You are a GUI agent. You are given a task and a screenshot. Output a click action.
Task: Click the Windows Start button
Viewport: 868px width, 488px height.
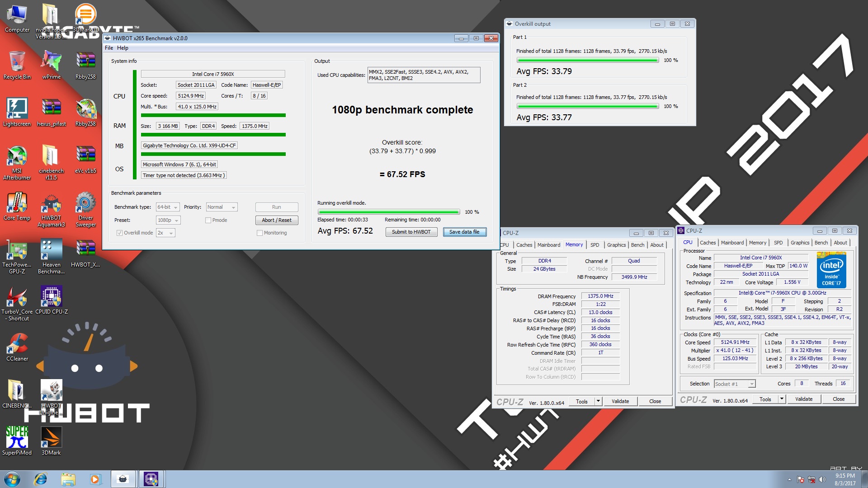click(12, 479)
